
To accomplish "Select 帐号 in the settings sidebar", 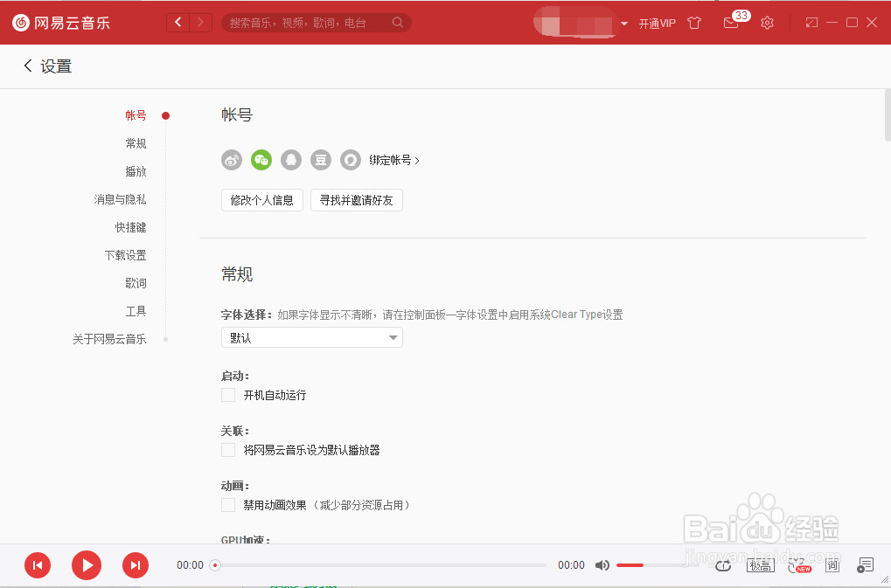I will point(136,115).
